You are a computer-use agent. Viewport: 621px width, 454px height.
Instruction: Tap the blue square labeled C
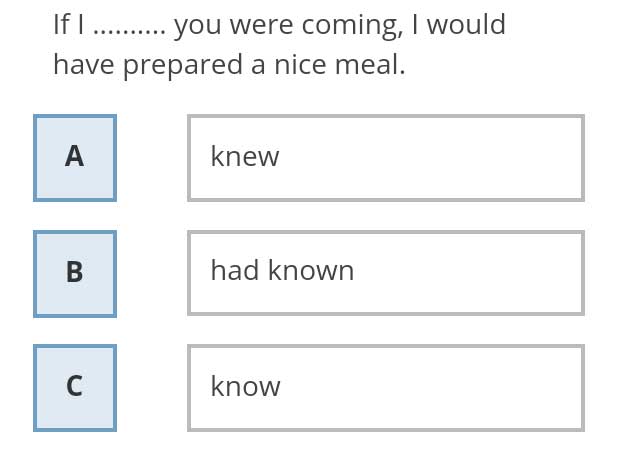point(75,388)
